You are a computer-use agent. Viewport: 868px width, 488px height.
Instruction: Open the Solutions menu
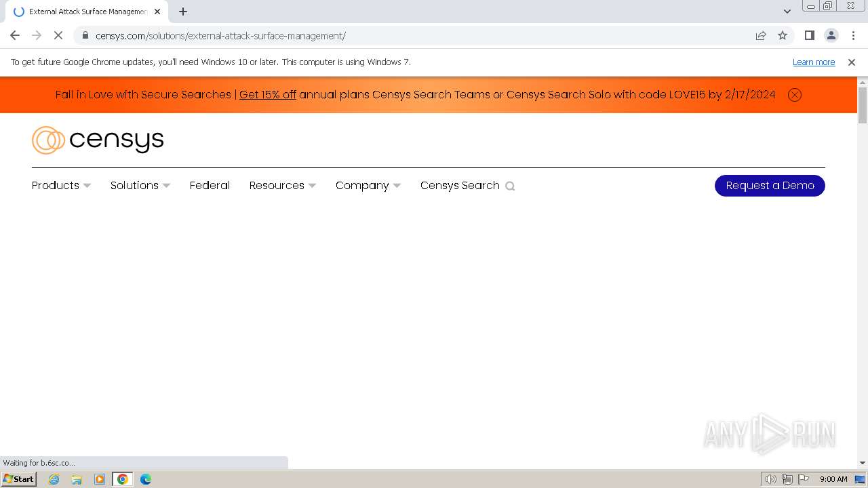pyautogui.click(x=134, y=185)
